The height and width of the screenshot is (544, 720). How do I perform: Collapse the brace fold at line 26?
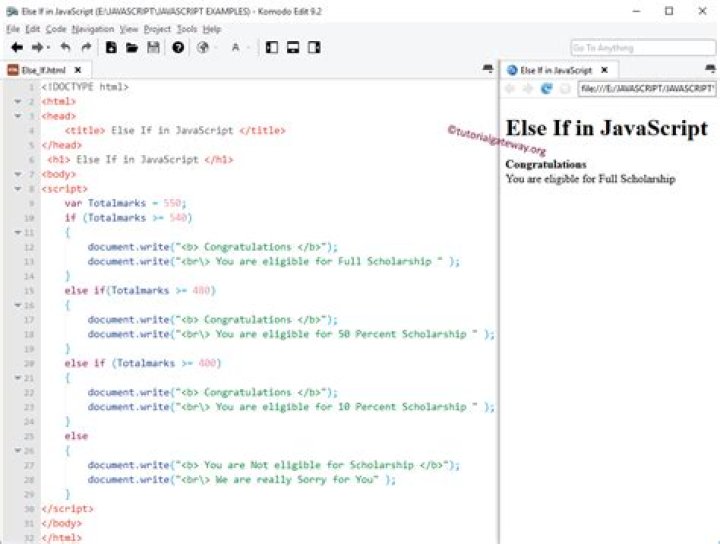click(x=18, y=450)
